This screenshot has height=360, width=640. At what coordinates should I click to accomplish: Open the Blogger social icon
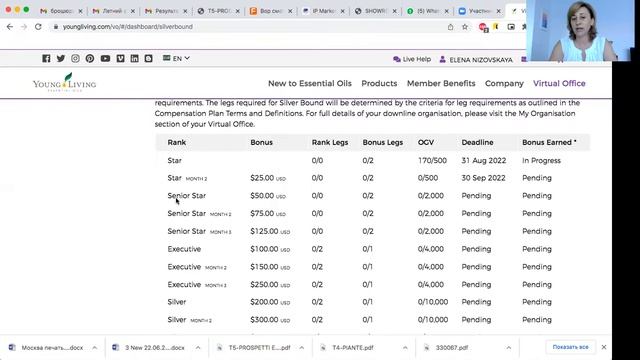coord(149,58)
